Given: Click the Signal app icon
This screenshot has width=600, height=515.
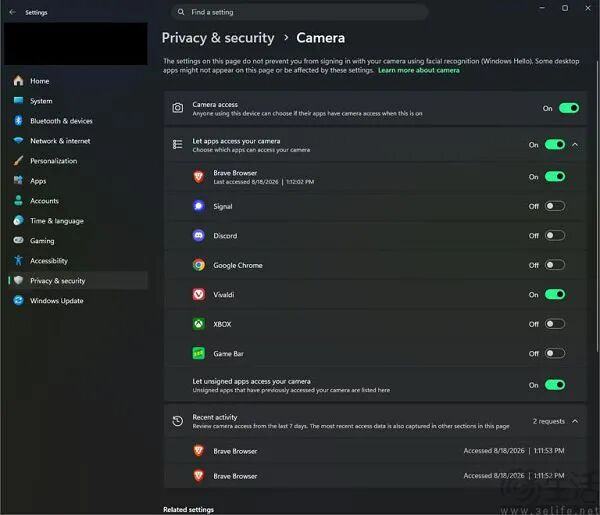Looking at the screenshot, I should pos(199,206).
